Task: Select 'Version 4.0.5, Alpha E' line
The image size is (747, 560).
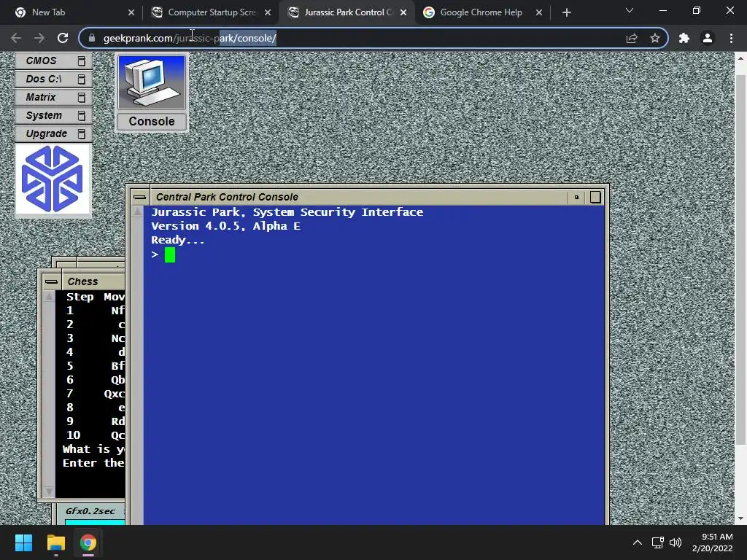Action: click(226, 226)
